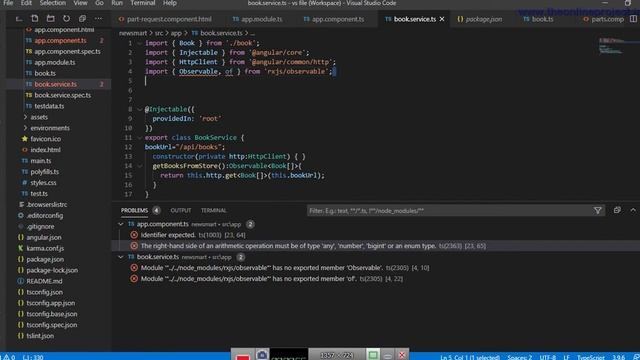Click the New Folder icon in Explorer
640x360 pixels.
tap(51, 18)
